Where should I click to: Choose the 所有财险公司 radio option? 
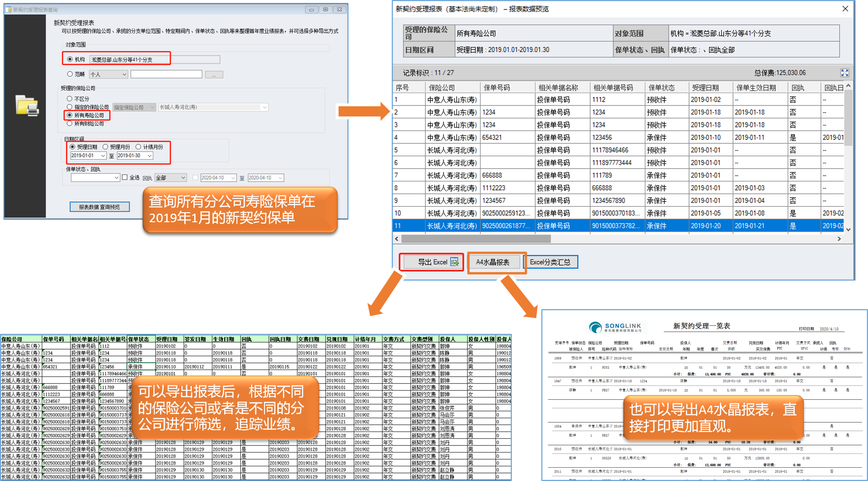tap(70, 123)
